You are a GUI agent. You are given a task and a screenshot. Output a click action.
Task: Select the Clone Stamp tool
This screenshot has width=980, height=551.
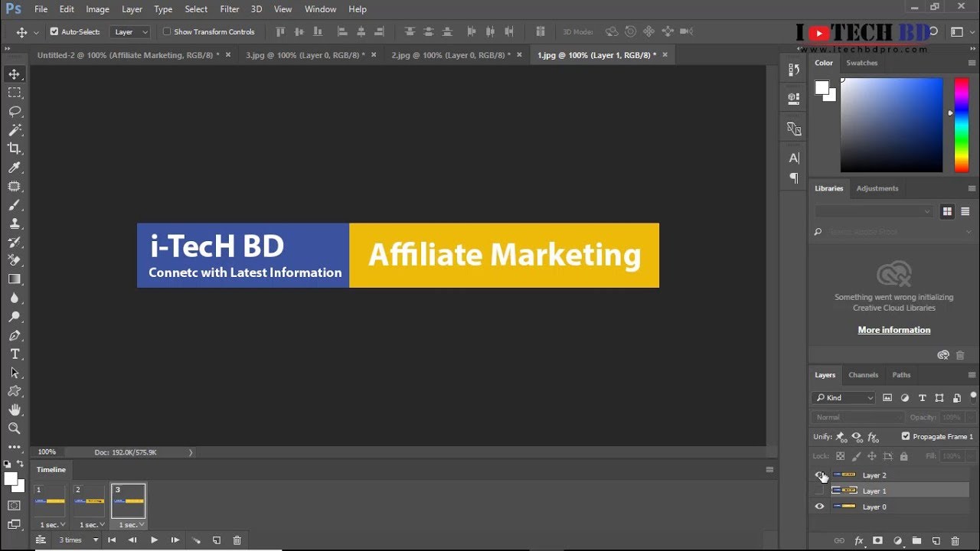[15, 223]
